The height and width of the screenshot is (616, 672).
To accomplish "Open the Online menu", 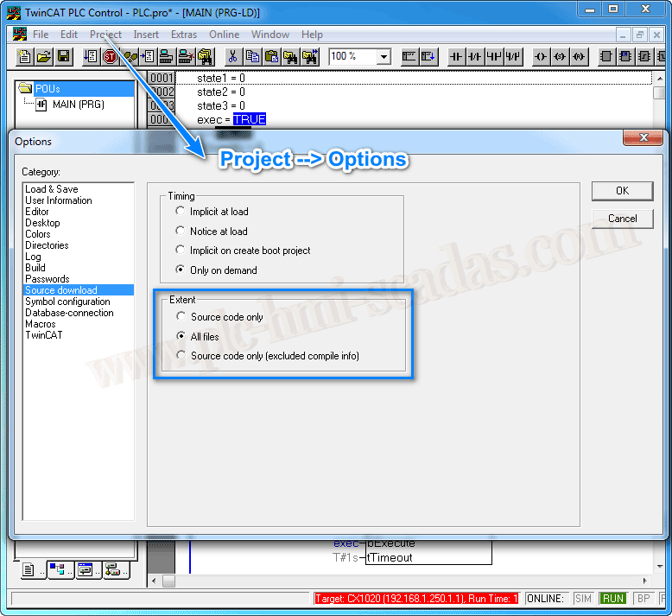I will point(225,35).
